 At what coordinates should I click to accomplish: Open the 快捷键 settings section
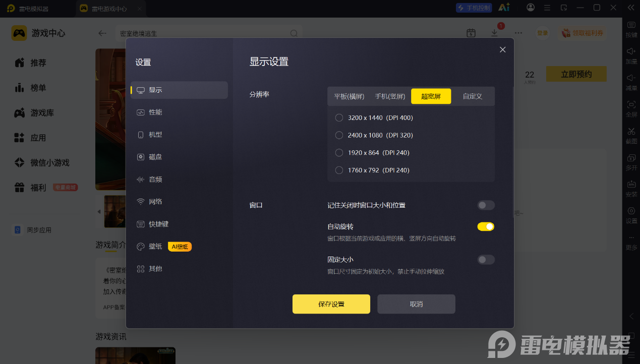click(179, 224)
